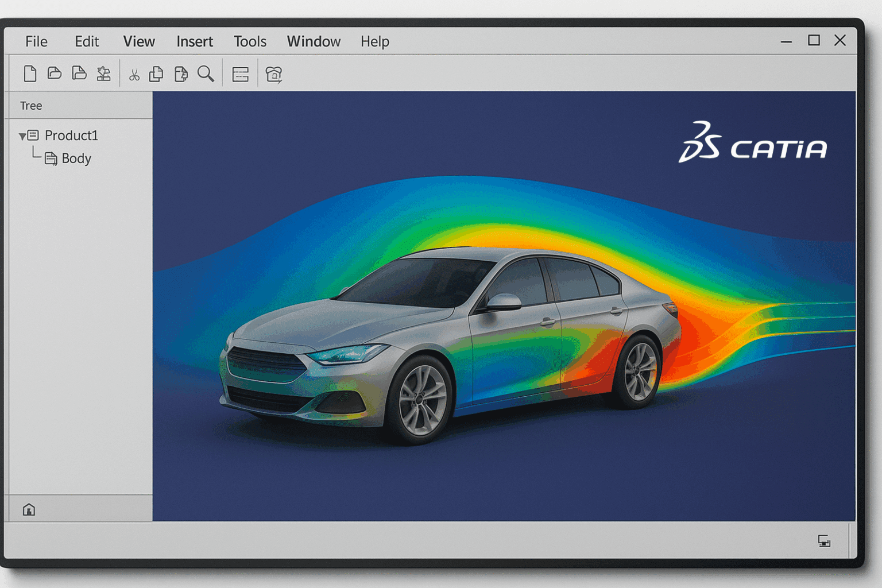Select the Body item in the tree
The image size is (882, 588).
click(75, 158)
